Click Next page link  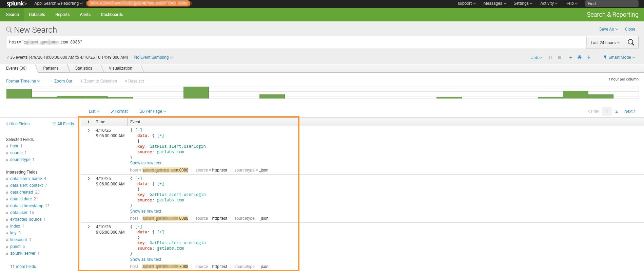pos(630,111)
